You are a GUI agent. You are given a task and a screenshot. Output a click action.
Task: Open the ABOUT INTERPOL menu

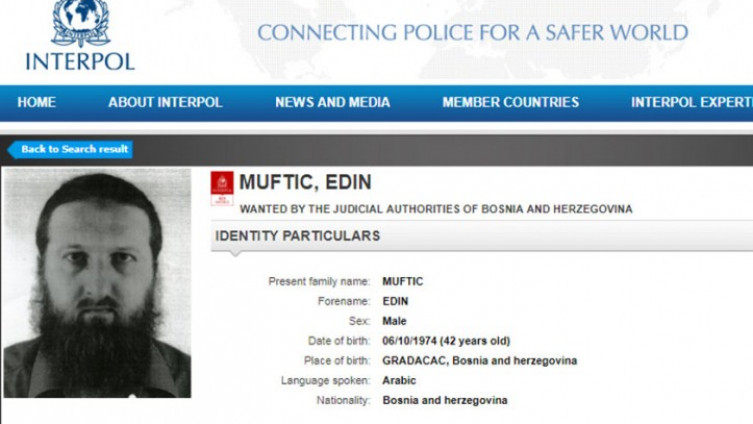tap(164, 102)
